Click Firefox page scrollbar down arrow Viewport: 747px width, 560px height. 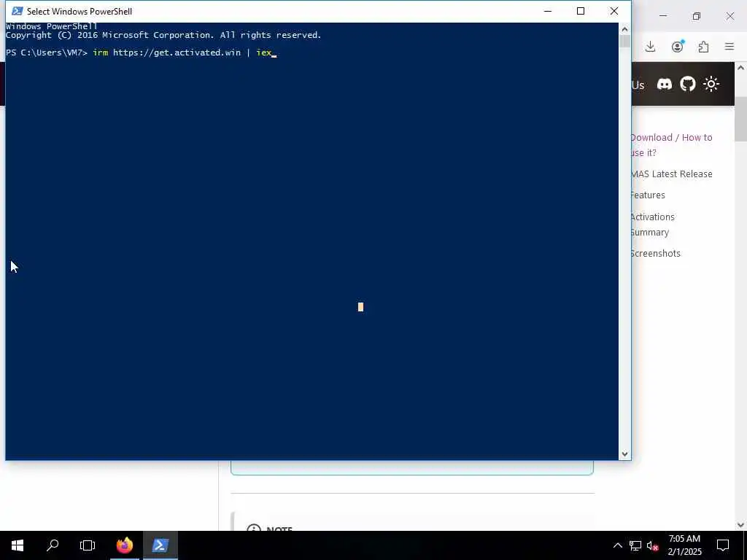pyautogui.click(x=741, y=525)
